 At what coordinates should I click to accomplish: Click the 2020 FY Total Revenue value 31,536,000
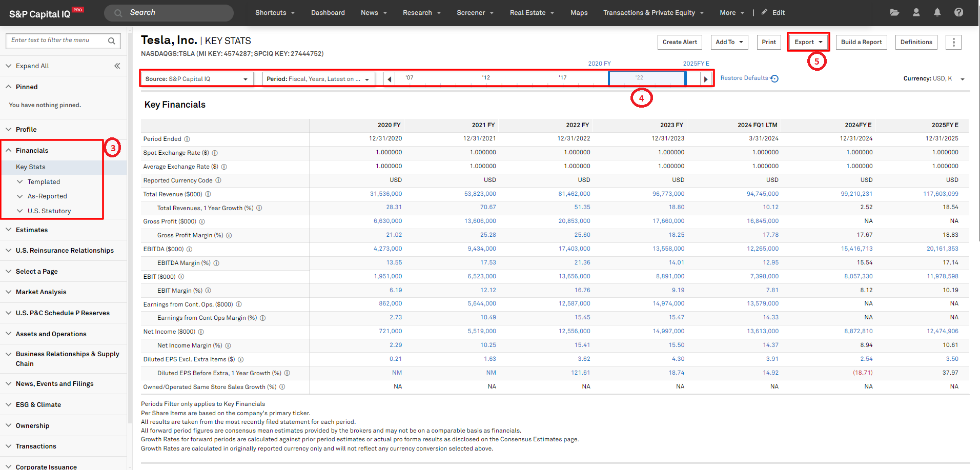pos(386,194)
